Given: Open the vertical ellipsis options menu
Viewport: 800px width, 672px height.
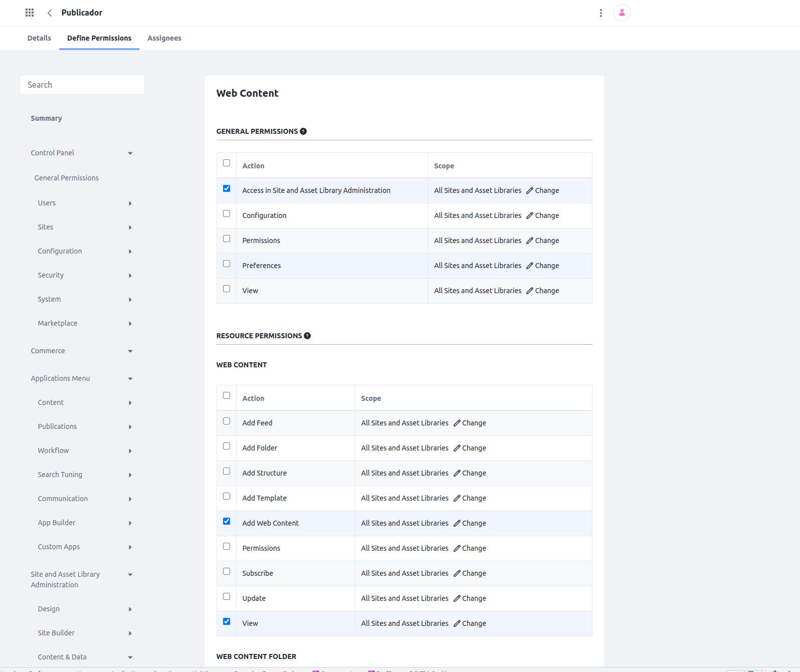Looking at the screenshot, I should click(601, 13).
